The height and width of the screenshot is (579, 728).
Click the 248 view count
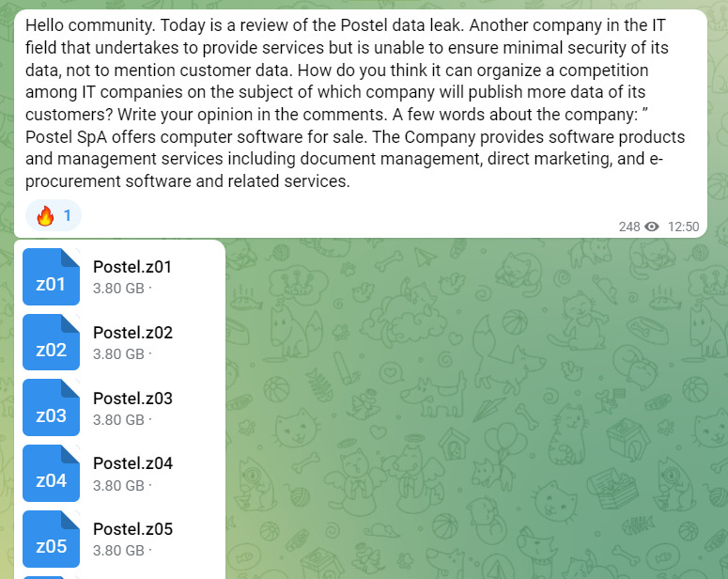pyautogui.click(x=628, y=227)
